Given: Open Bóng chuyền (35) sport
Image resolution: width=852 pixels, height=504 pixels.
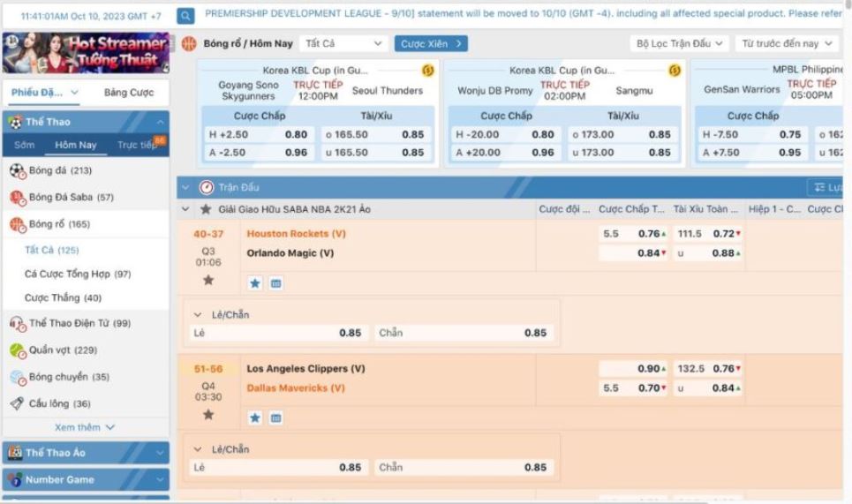Looking at the screenshot, I should click(x=69, y=377).
